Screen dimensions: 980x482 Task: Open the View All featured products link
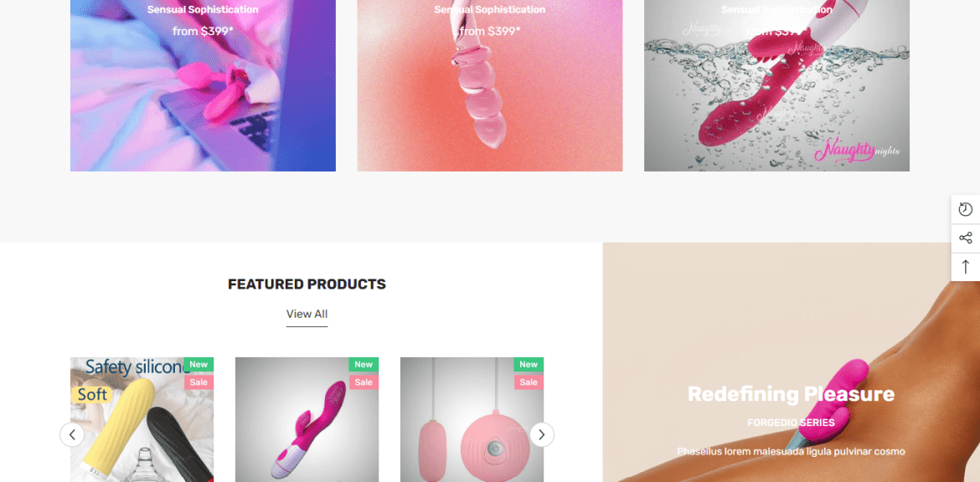[307, 314]
